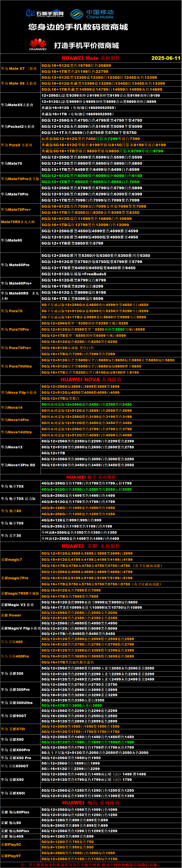The height and width of the screenshot is (868, 182).
Task: Select the 华为Mate60 model label
Action: 11,240
